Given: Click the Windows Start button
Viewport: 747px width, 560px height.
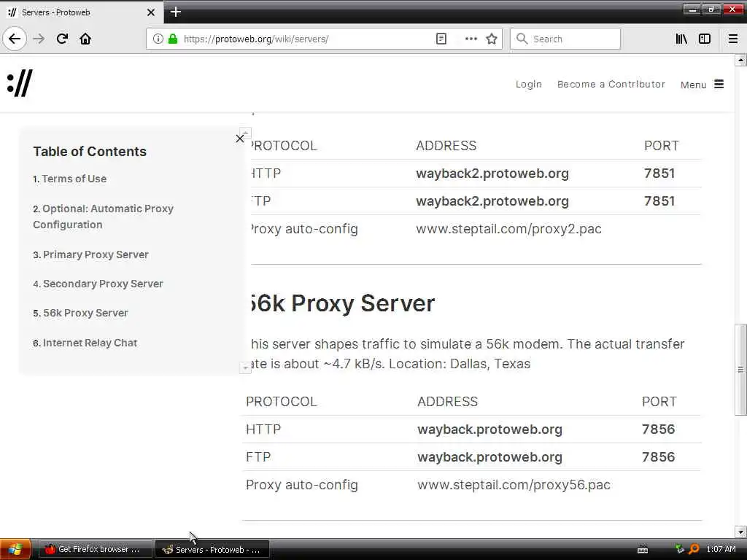Looking at the screenshot, I should (15, 549).
